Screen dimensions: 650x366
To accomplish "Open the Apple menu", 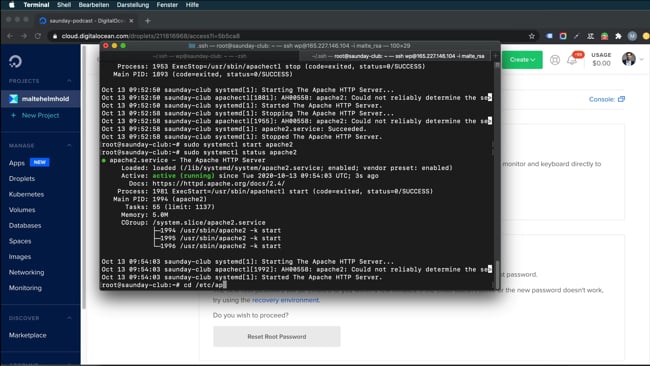I will tap(11, 5).
